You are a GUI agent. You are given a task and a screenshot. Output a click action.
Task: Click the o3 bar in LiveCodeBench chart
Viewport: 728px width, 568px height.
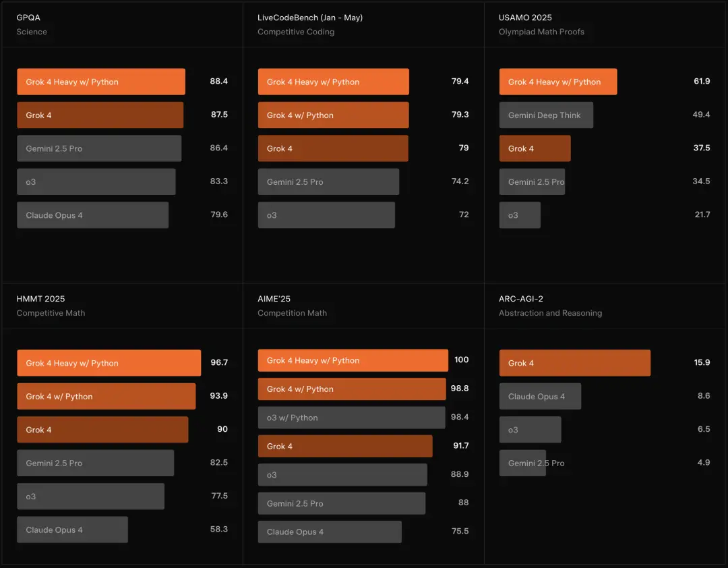(326, 215)
